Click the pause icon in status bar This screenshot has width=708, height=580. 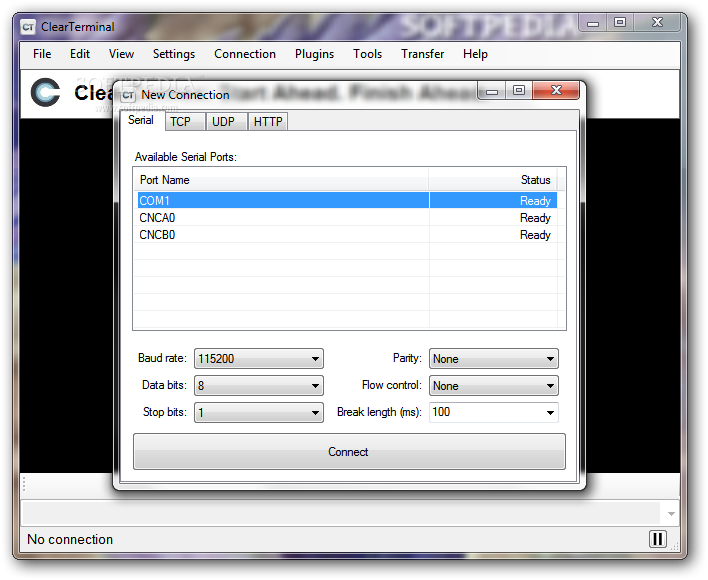(657, 539)
